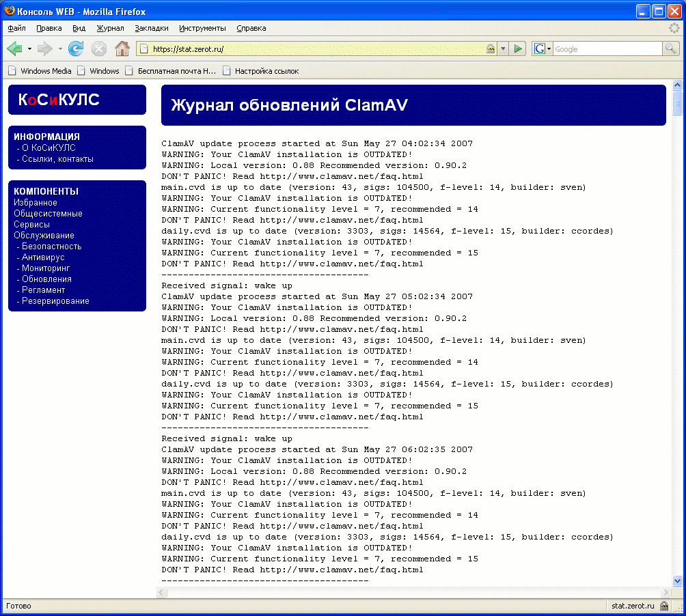686x616 pixels.
Task: Click the lock icon in address bar
Action: 491,49
